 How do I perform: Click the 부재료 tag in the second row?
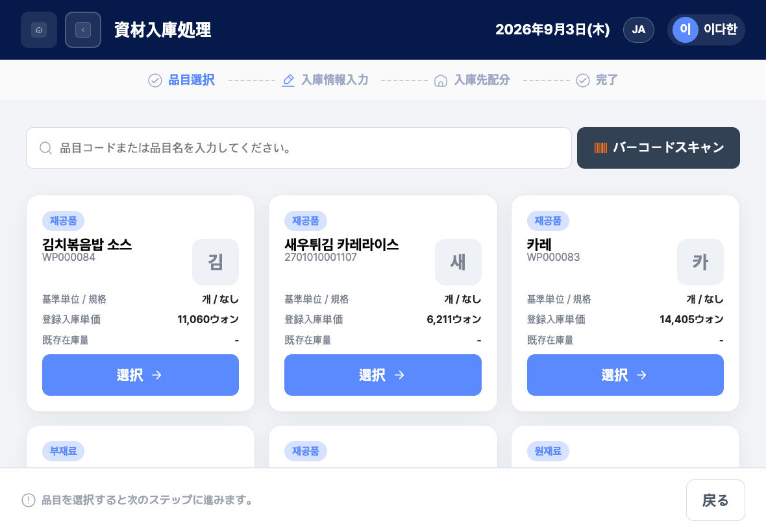(63, 451)
